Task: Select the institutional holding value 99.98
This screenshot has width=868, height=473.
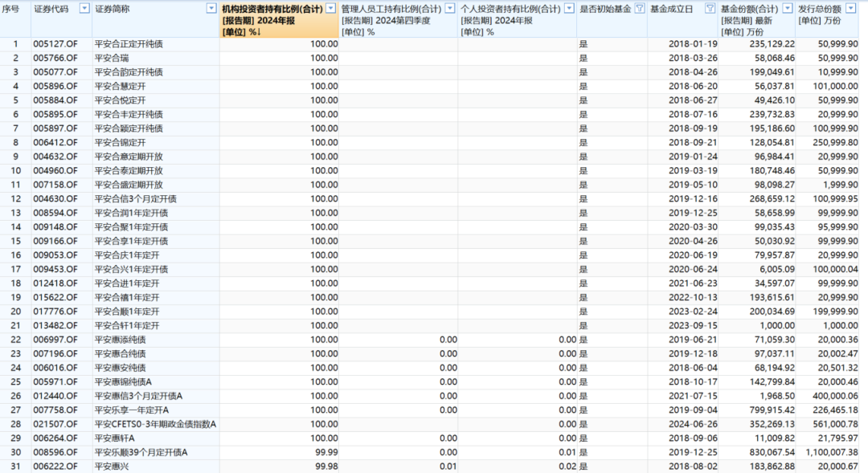Action: (x=326, y=467)
